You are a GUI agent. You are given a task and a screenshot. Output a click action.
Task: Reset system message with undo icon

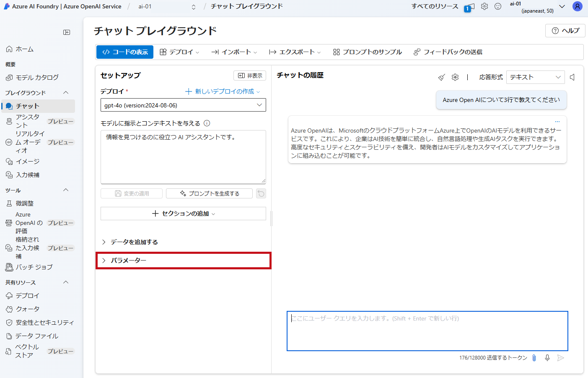tap(261, 193)
